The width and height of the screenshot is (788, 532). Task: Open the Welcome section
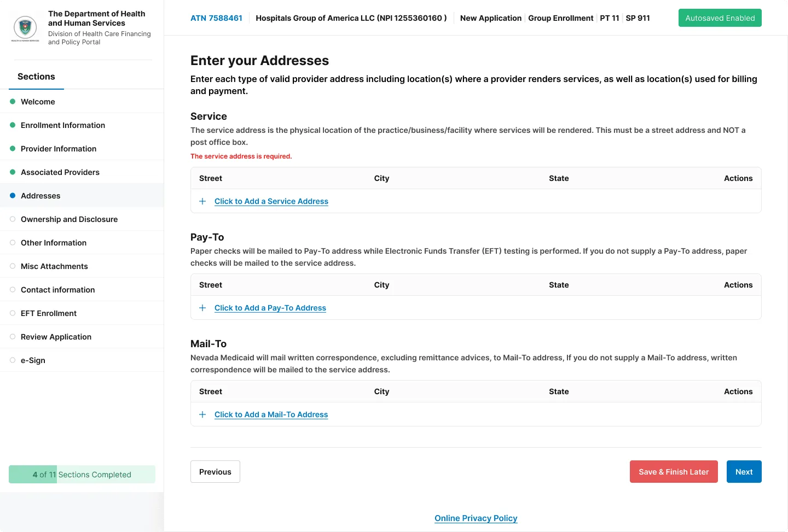pos(82,102)
